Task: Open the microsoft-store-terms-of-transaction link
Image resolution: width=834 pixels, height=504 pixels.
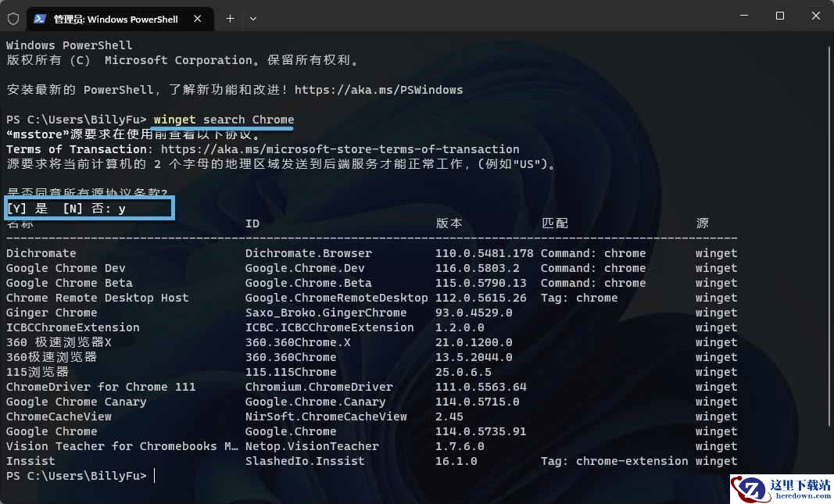Action: click(x=340, y=149)
